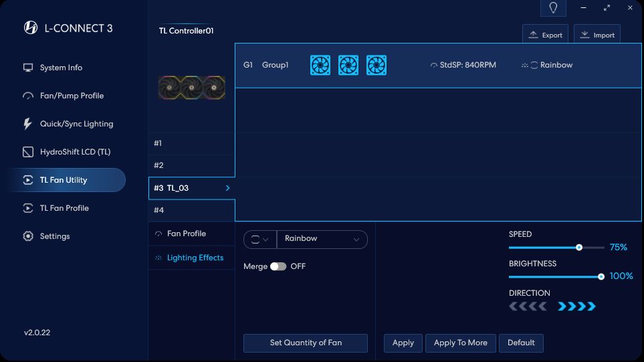
Task: Click the Export button
Action: pos(545,35)
